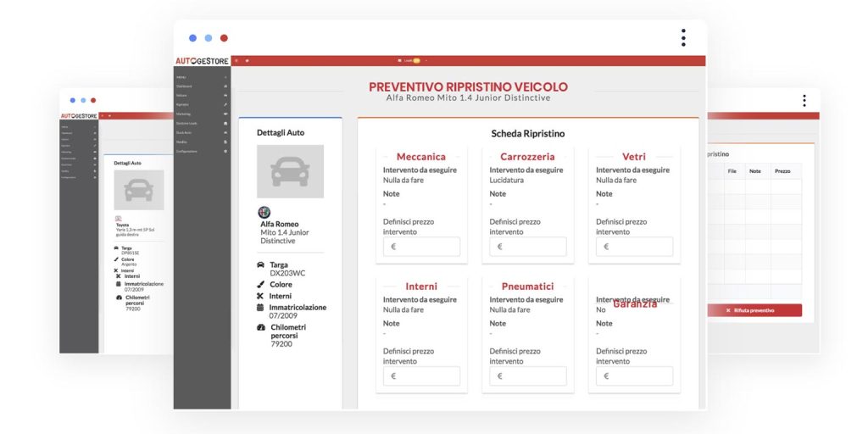
Task: Click the hamburger icon in front window's red bar
Action: [x=236, y=60]
